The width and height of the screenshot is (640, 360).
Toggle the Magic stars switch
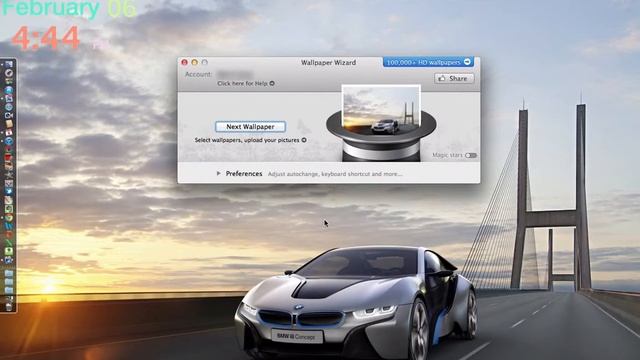471,155
